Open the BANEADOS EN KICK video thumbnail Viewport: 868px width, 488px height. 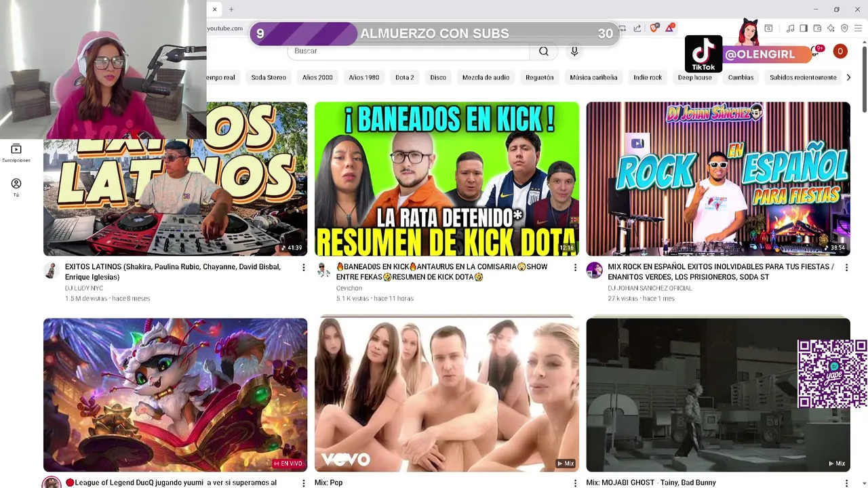[447, 179]
